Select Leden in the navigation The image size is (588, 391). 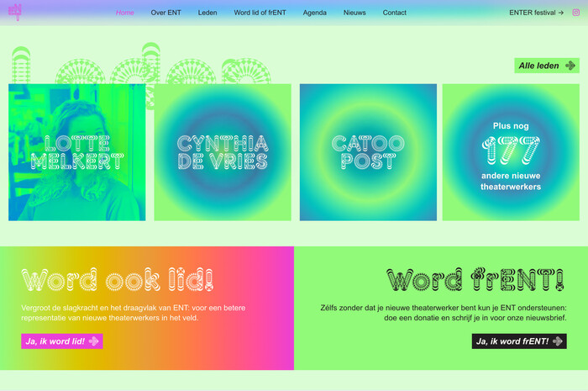(x=207, y=13)
